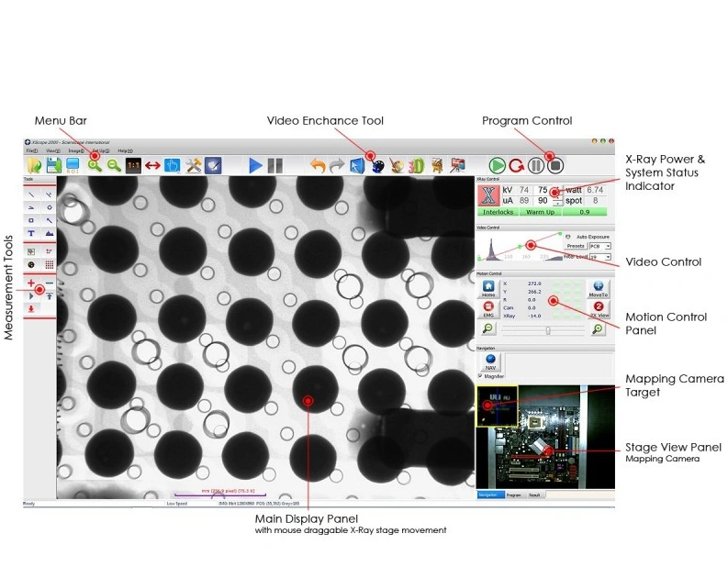Select the arrow annotation tool
The width and height of the screenshot is (728, 578).
pyautogui.click(x=50, y=220)
